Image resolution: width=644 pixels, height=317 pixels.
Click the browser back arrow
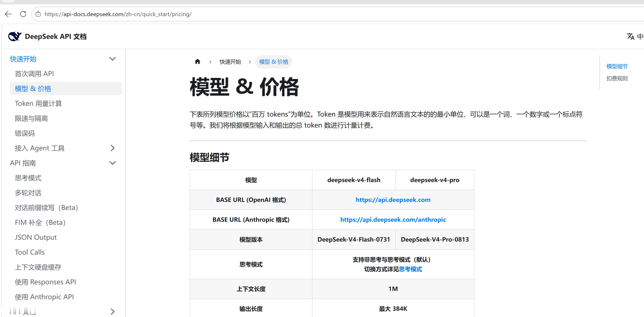pyautogui.click(x=8, y=14)
